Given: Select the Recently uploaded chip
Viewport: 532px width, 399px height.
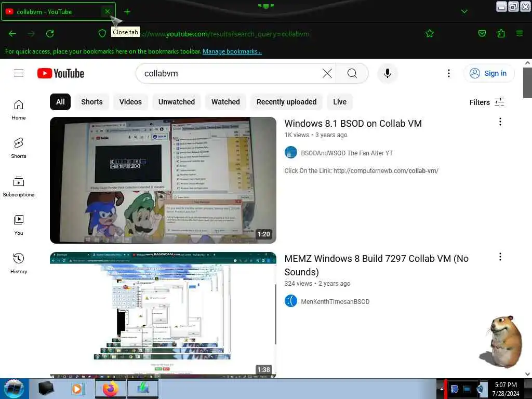Looking at the screenshot, I should tap(286, 102).
